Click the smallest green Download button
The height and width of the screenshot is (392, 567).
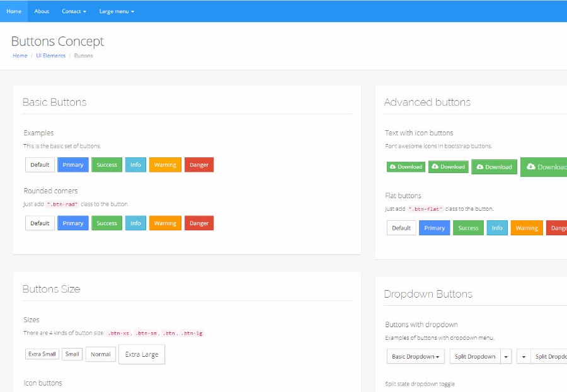point(406,167)
